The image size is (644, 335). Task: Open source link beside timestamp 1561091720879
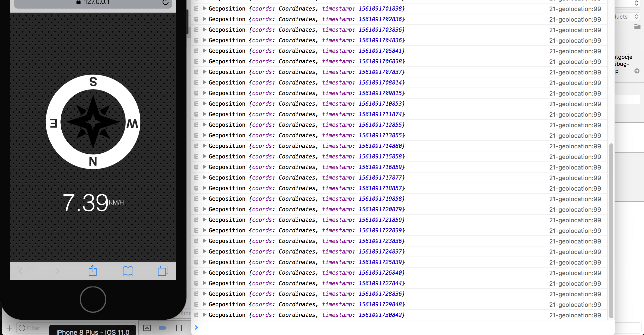(x=575, y=210)
